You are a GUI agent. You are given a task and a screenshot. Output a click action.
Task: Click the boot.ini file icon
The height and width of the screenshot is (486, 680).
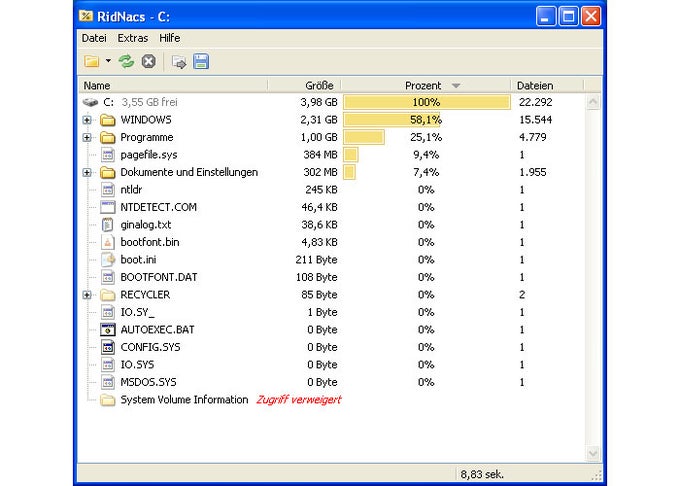(108, 260)
